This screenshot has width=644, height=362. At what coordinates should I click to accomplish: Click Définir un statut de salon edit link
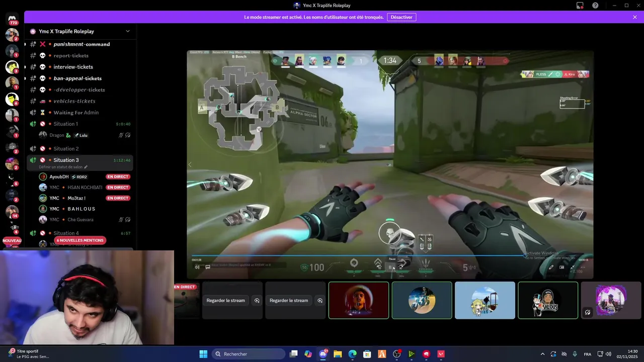[x=63, y=167]
